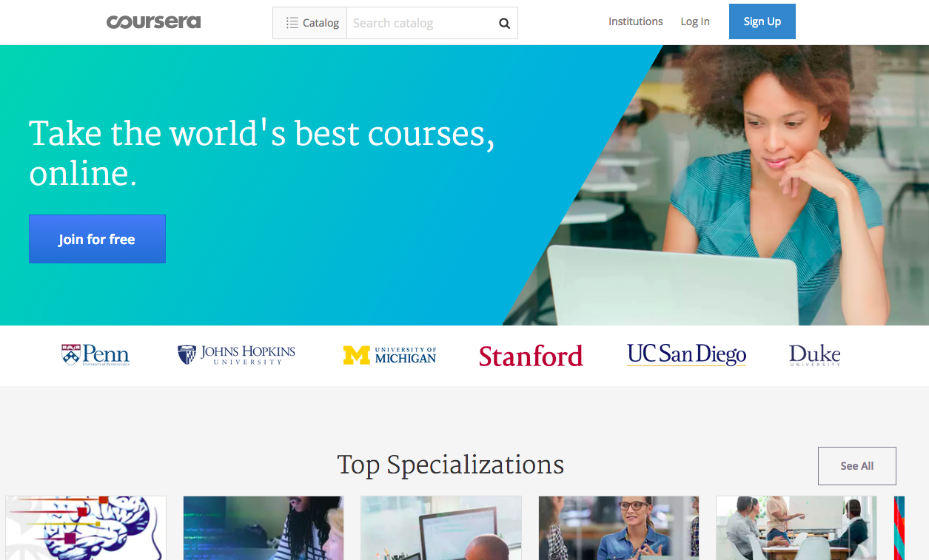
Task: Click See All specializations button
Action: 856,466
